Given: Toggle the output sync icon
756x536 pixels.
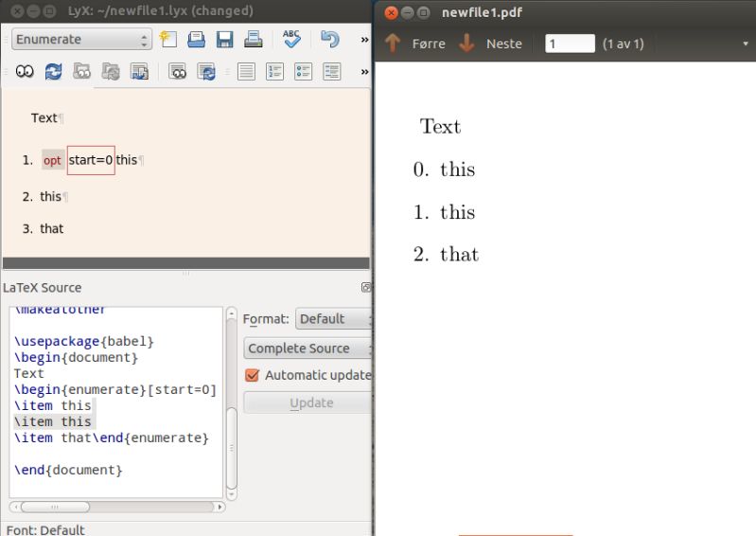Looking at the screenshot, I should [x=139, y=72].
